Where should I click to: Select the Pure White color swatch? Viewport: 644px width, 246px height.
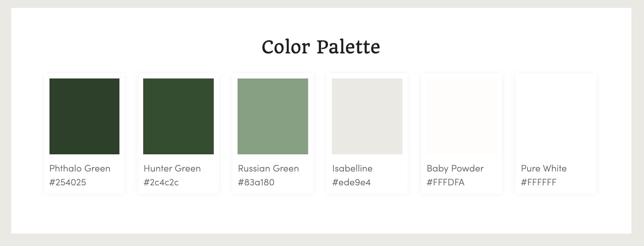(556, 116)
